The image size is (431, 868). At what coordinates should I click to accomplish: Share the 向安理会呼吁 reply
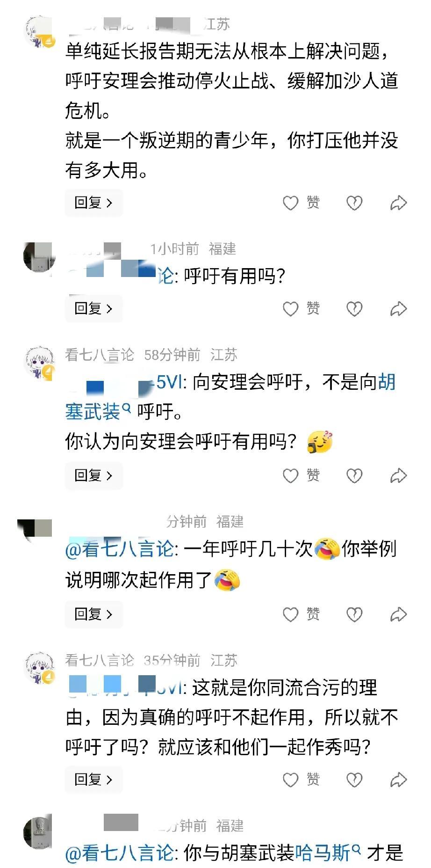pos(398,475)
